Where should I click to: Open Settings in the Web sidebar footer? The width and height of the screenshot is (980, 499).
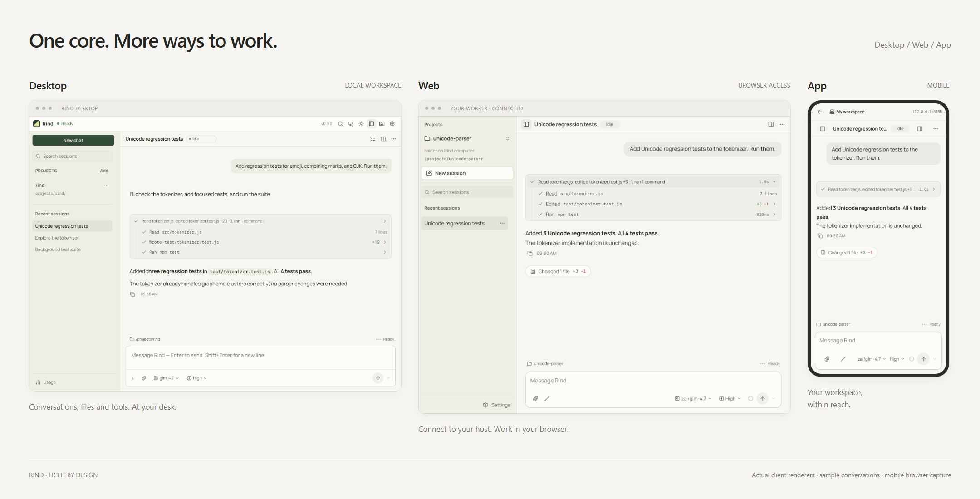[x=496, y=405]
